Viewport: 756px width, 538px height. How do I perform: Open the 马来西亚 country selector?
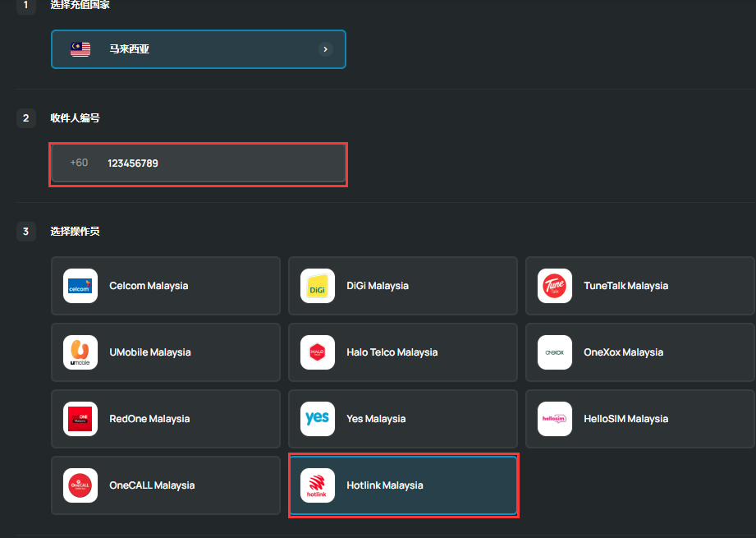click(198, 49)
